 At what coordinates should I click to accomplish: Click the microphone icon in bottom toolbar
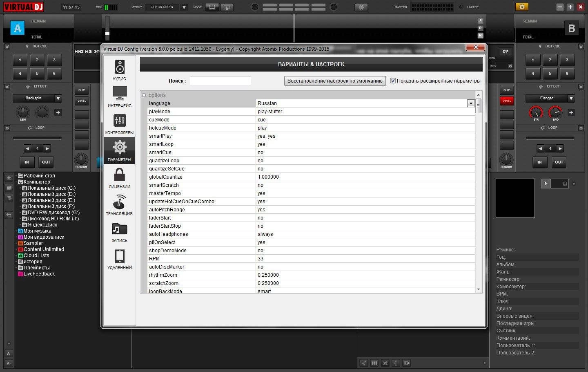396,363
